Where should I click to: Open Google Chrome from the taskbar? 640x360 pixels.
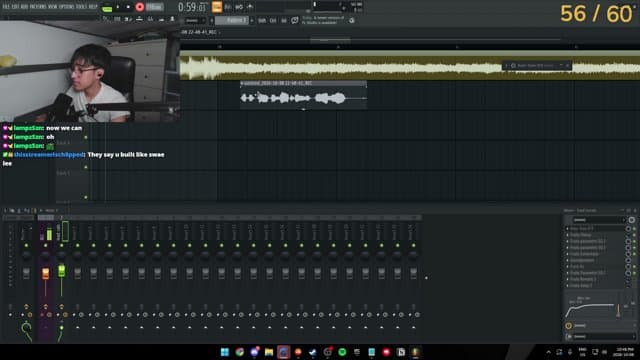[x=240, y=352]
